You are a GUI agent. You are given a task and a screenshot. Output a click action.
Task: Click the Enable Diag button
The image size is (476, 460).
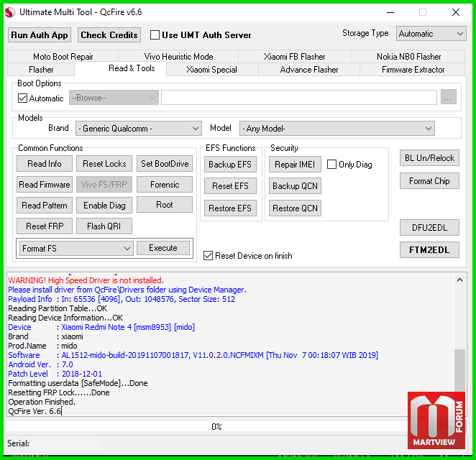pos(104,206)
